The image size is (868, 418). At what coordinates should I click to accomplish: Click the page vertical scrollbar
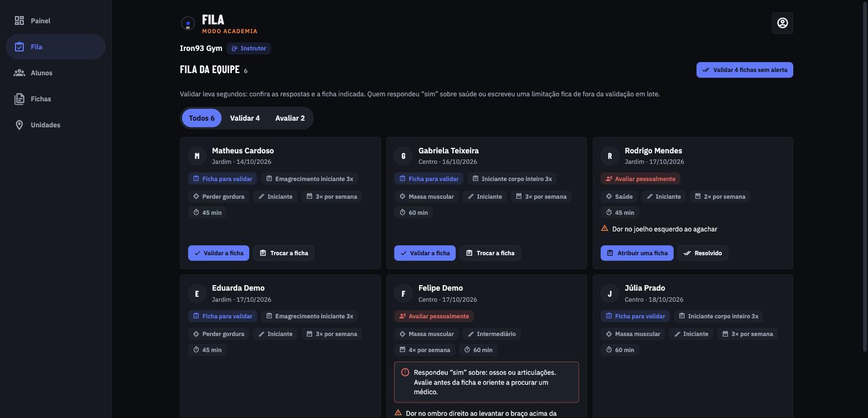(x=866, y=176)
